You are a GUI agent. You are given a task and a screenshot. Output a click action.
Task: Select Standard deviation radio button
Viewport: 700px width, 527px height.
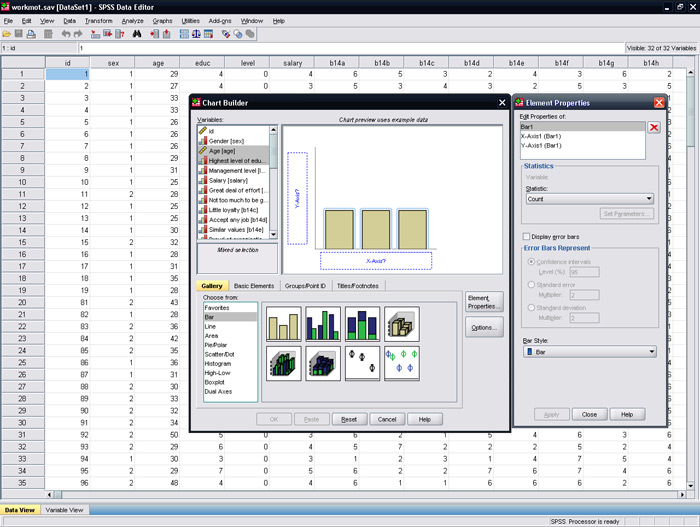pyautogui.click(x=531, y=308)
